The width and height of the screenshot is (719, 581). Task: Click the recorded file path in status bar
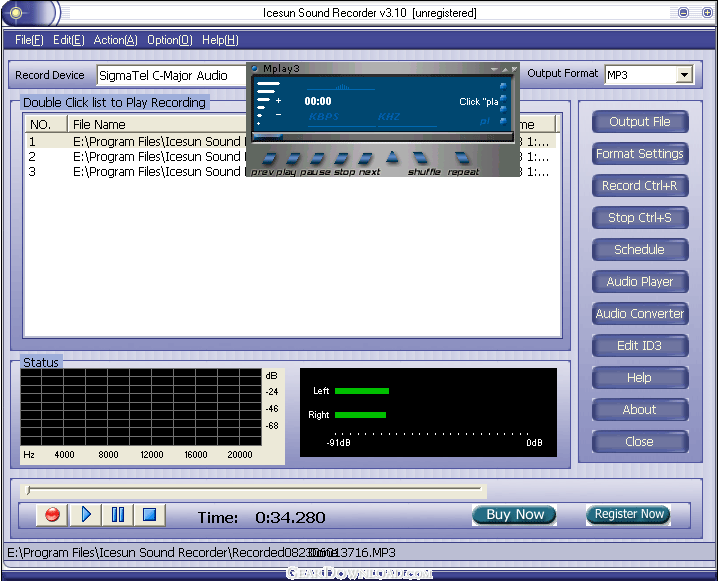[x=201, y=553]
